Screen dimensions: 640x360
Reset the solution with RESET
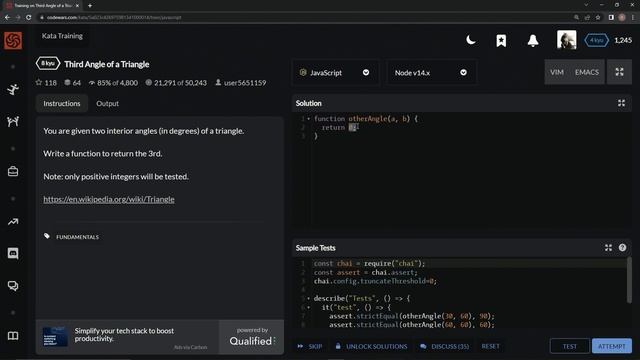pos(490,346)
